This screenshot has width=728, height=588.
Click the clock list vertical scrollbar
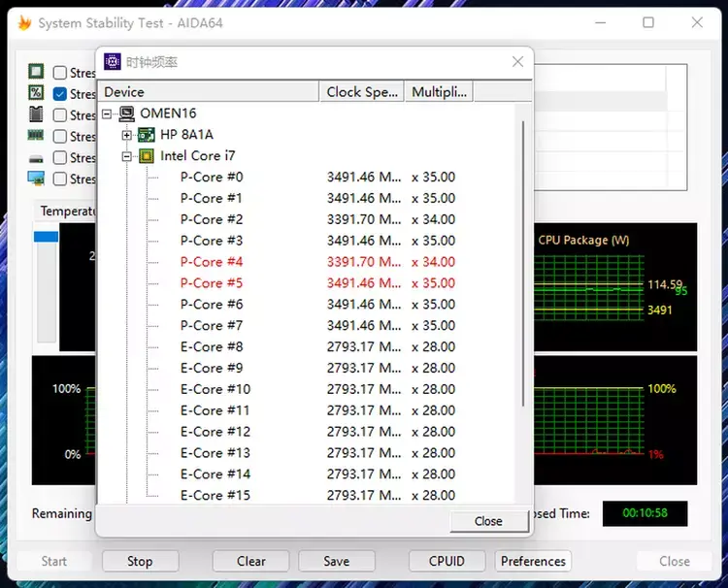pyautogui.click(x=523, y=263)
